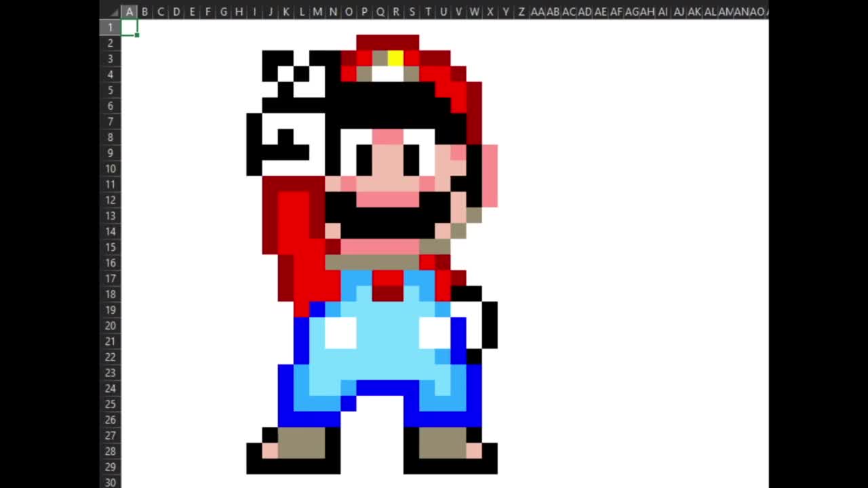Image resolution: width=868 pixels, height=488 pixels.
Task: Select row 8 header
Action: pyautogui.click(x=110, y=137)
